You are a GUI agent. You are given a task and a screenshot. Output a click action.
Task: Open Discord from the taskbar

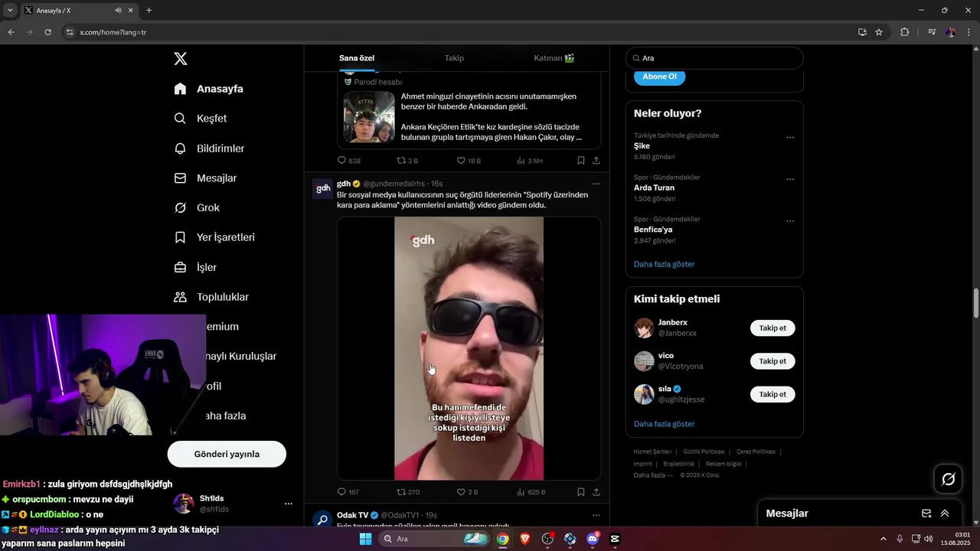[x=593, y=539]
